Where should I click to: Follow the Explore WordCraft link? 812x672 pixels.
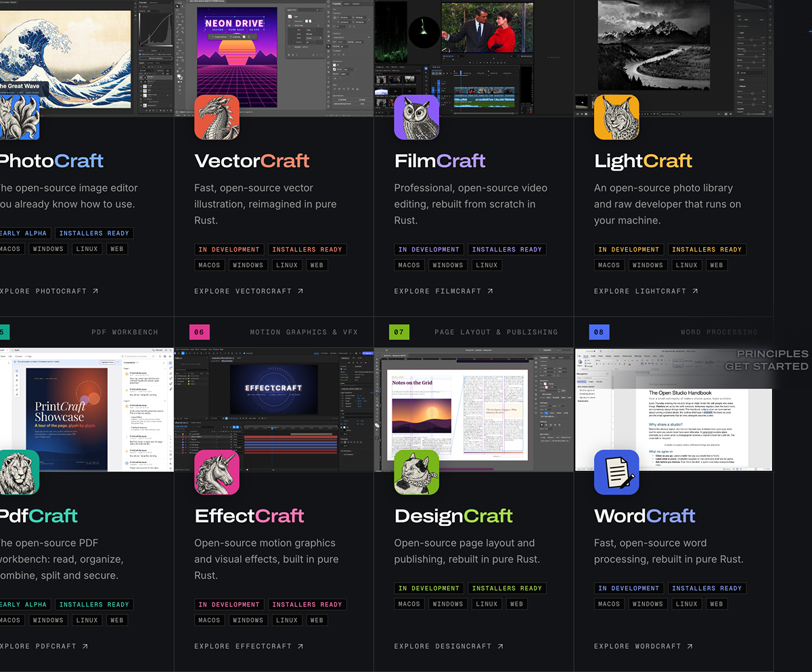(x=646, y=646)
